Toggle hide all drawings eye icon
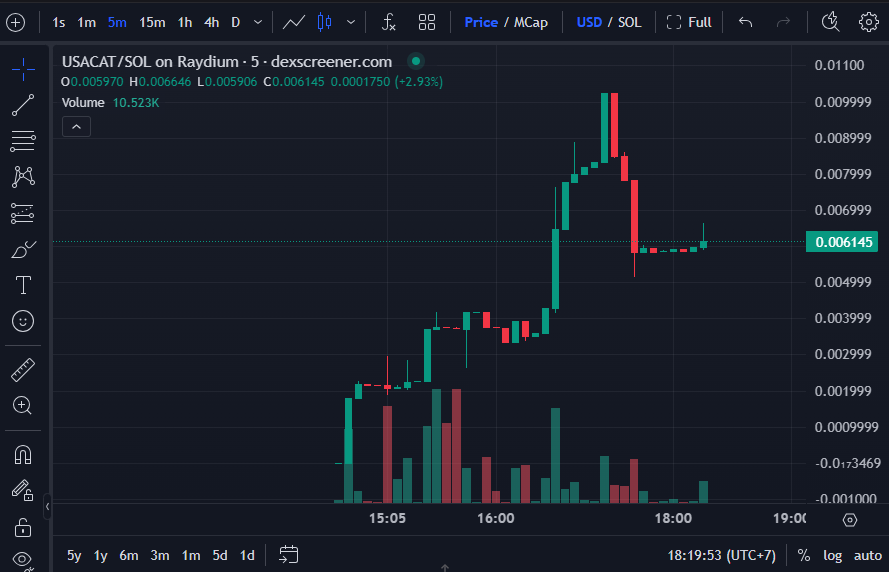The width and height of the screenshot is (889, 572). click(x=23, y=560)
